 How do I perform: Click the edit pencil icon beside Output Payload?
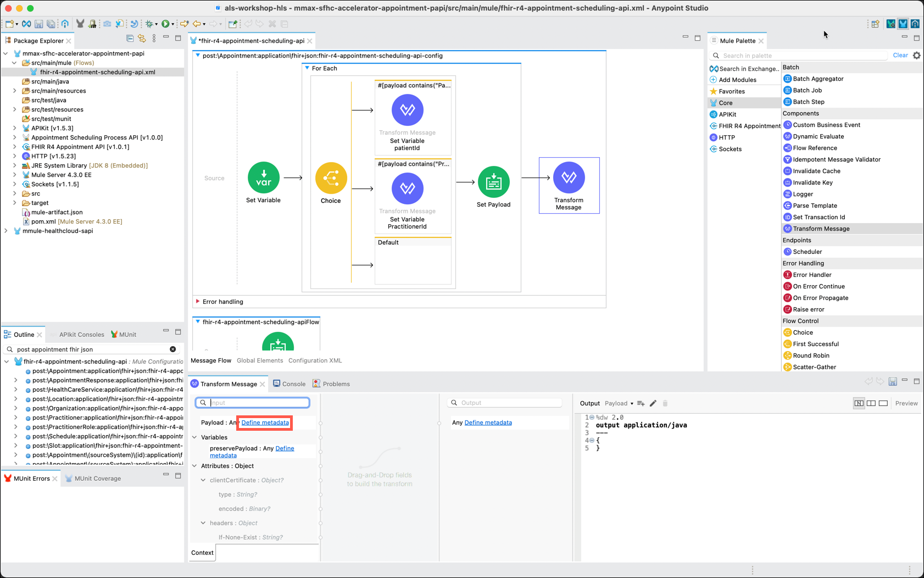653,403
